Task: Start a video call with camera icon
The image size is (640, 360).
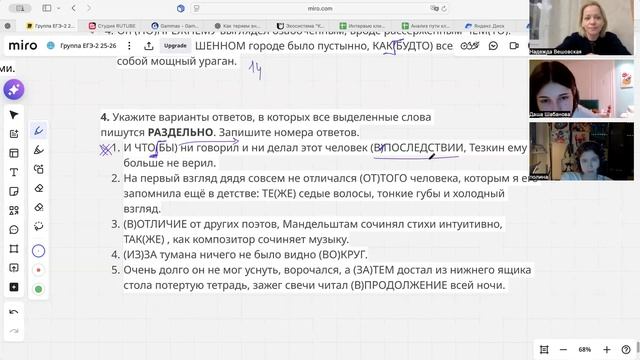Action: pos(514,46)
